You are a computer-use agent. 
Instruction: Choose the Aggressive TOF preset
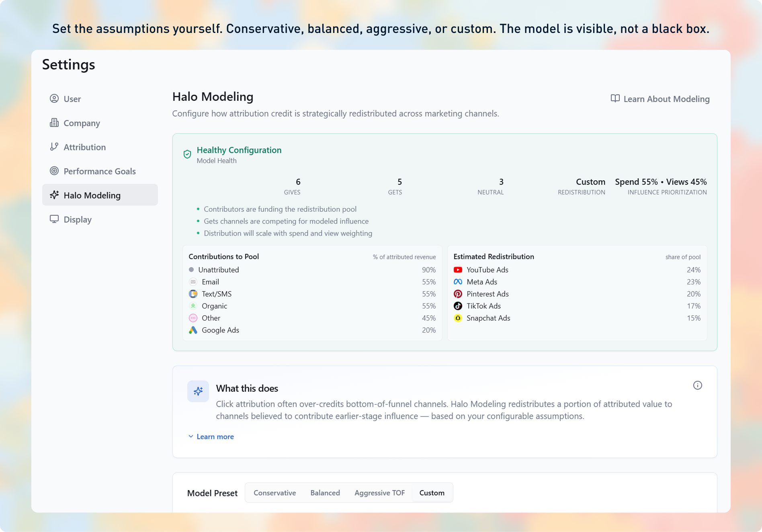(x=379, y=493)
